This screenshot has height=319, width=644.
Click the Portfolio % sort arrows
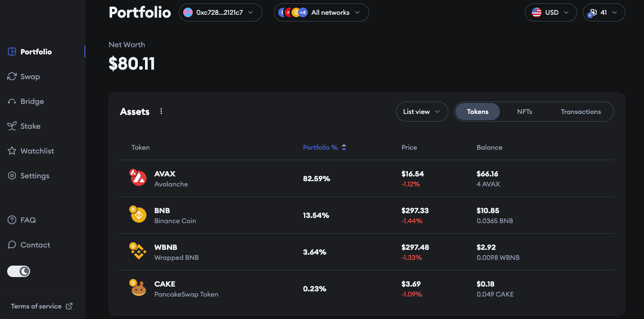point(344,147)
